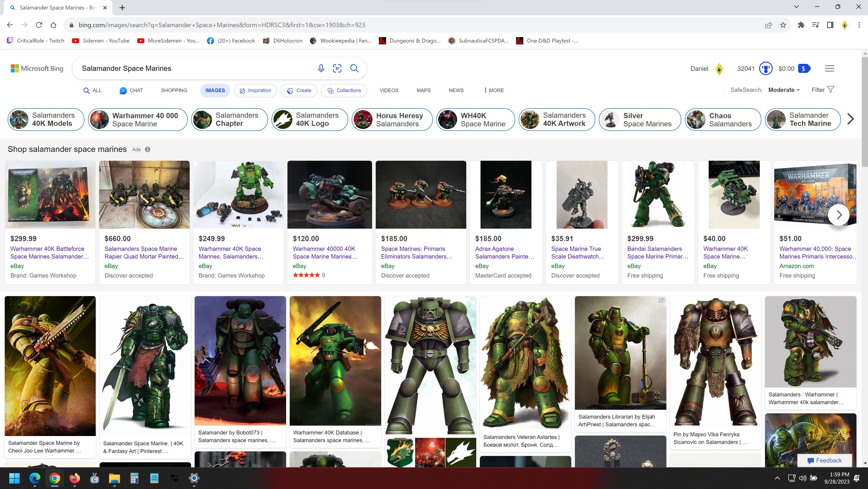The image size is (868, 489).
Task: Click the Ads info circle icon
Action: 148,149
